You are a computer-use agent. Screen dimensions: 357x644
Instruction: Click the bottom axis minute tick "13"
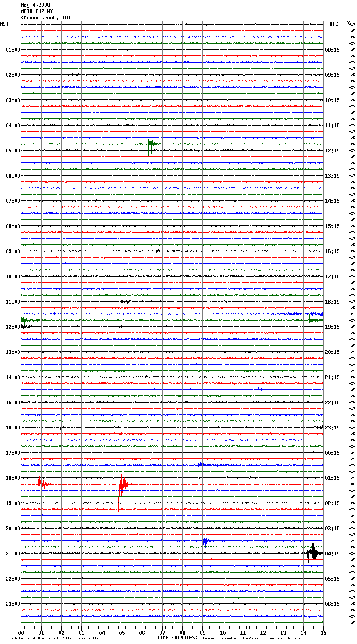283,632
